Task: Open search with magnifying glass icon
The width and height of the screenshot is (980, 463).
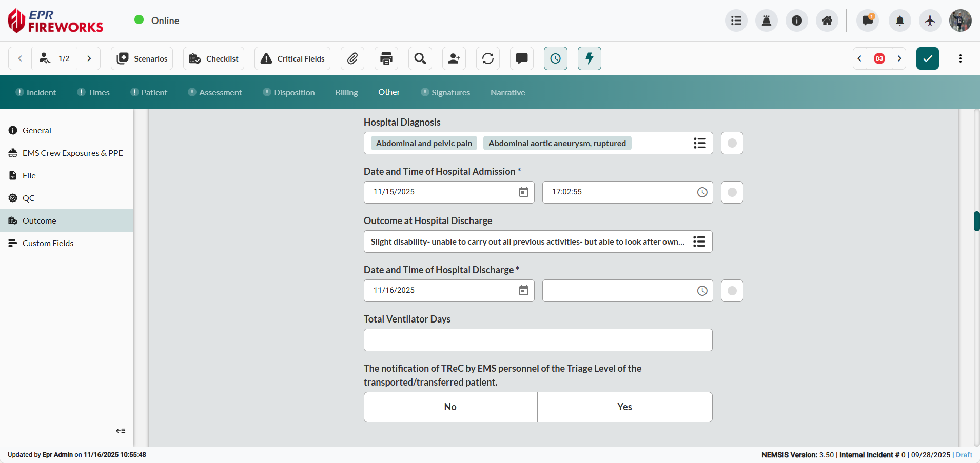Action: pos(420,58)
